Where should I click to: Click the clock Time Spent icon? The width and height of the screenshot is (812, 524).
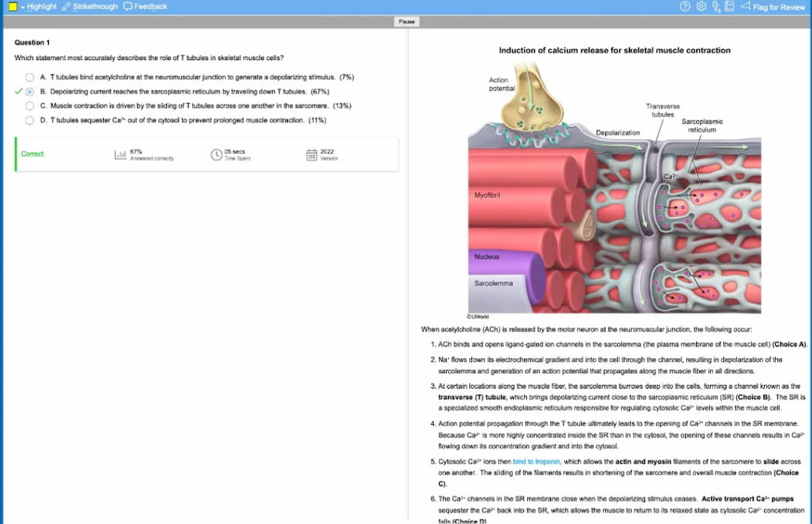click(x=217, y=154)
